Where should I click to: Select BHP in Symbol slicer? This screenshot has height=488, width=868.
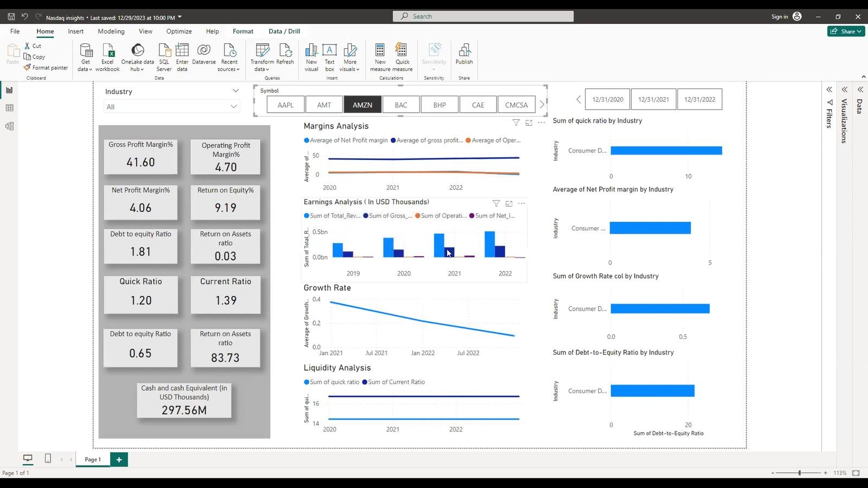pyautogui.click(x=439, y=105)
